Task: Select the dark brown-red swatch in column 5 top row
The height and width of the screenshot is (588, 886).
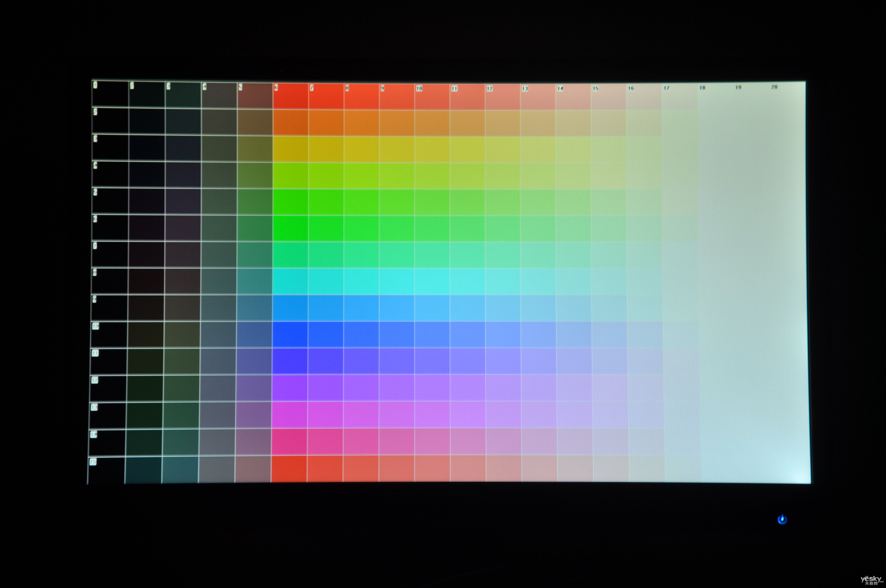Action: click(x=255, y=96)
